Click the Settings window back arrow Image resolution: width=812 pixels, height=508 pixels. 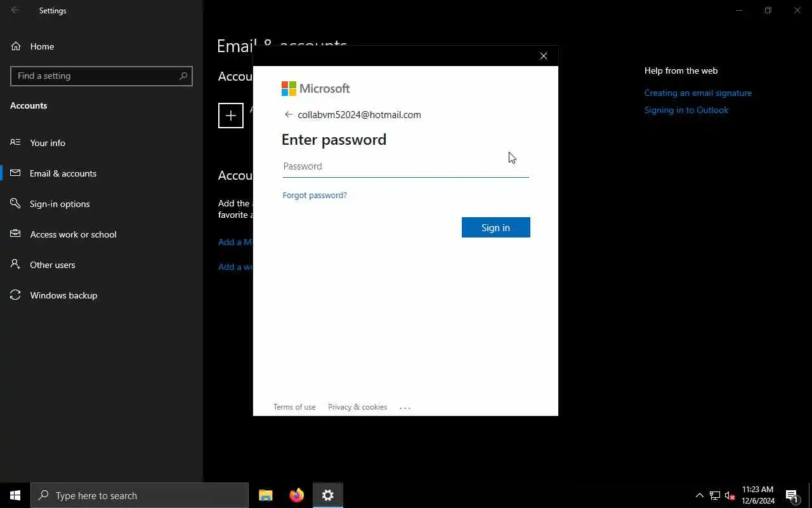tap(15, 10)
